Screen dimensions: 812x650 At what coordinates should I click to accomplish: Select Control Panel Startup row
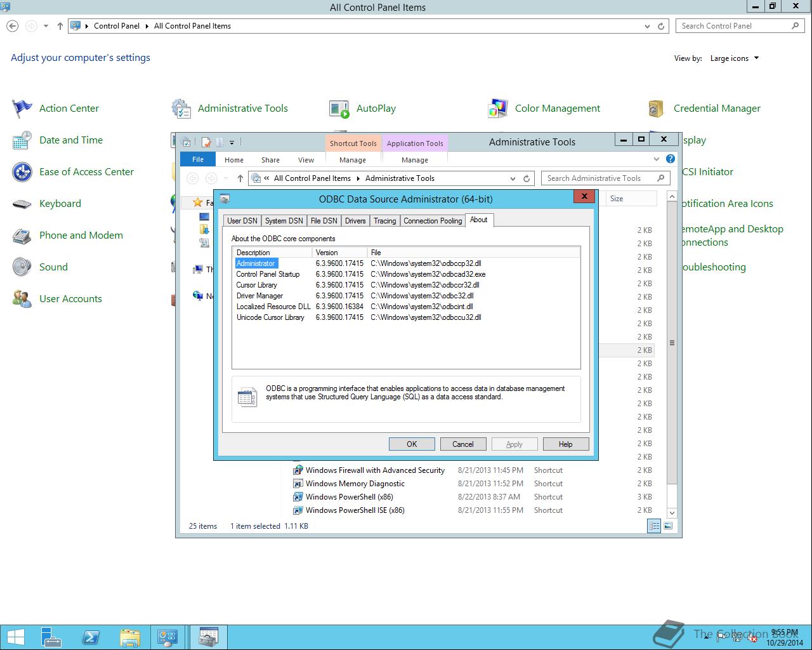406,274
